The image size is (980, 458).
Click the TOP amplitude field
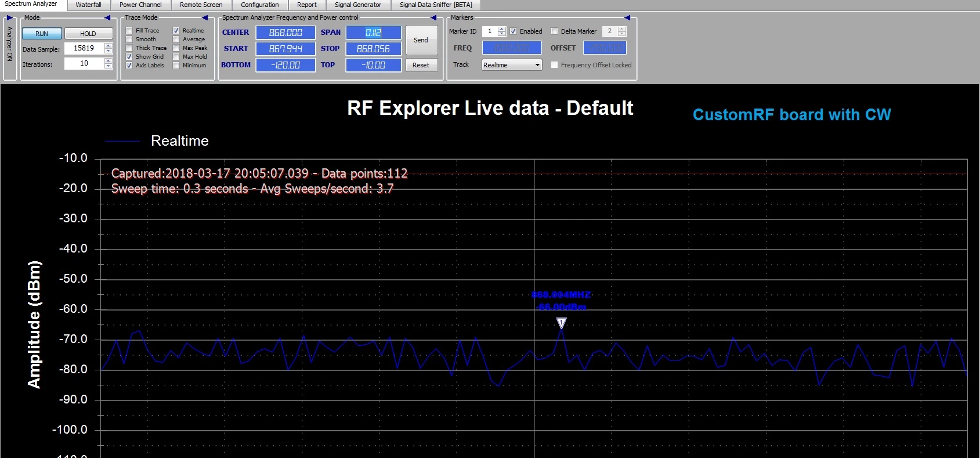coord(373,65)
